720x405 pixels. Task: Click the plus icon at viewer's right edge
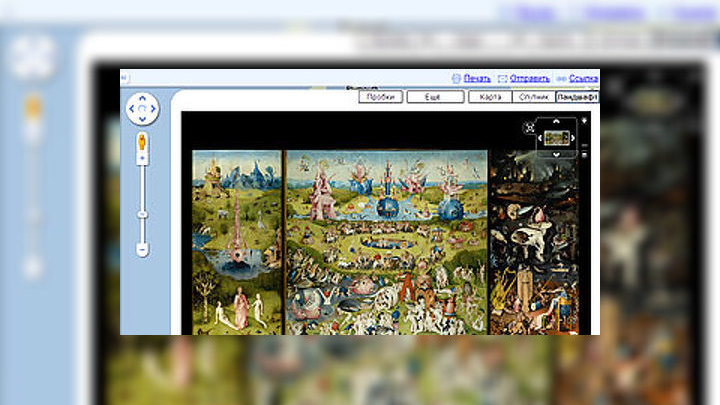pos(584,121)
